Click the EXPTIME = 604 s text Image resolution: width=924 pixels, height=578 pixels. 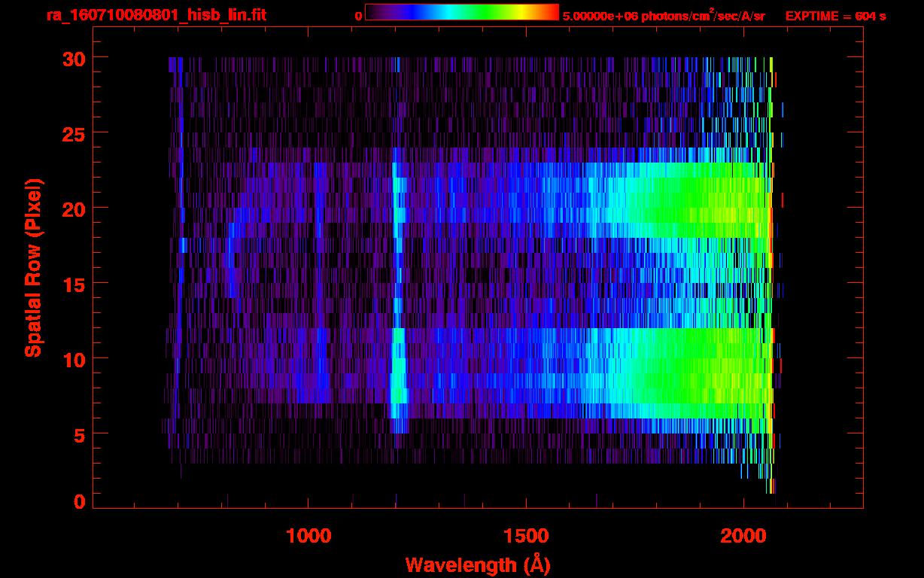pos(835,16)
